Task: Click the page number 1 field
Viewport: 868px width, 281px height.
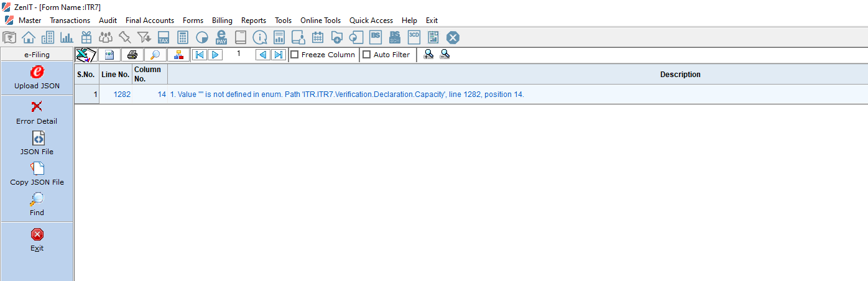Action: [x=239, y=55]
